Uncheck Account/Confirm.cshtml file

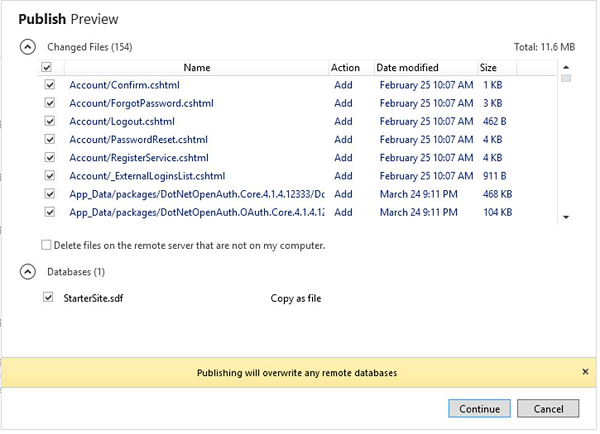tap(50, 86)
